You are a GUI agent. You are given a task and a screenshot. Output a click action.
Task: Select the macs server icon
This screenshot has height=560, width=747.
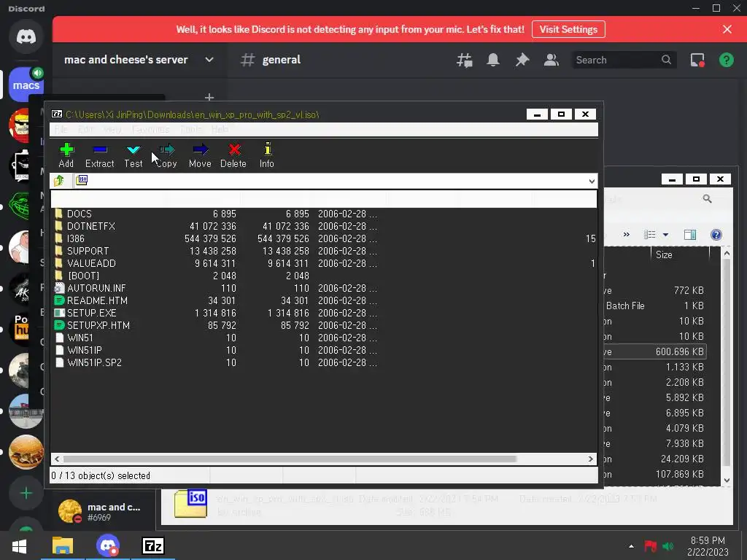coord(26,85)
